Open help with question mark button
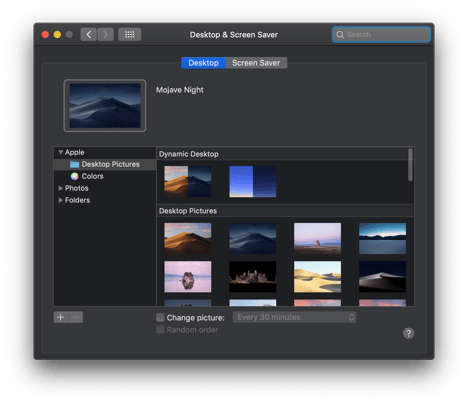 point(408,333)
